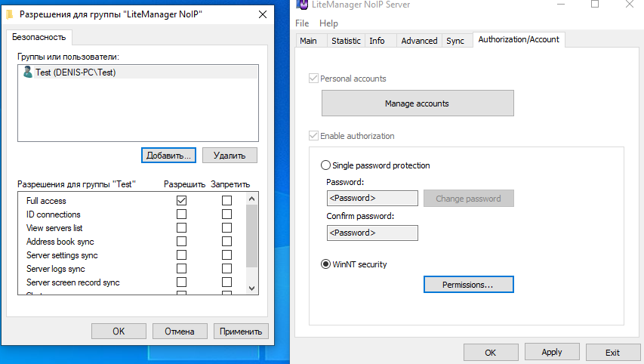Click Apply in LiteManager NoIP Server window

click(x=552, y=352)
